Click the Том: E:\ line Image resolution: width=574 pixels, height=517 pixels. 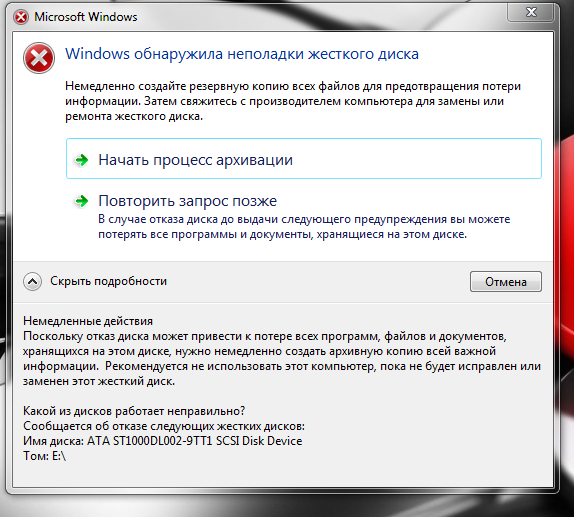click(x=44, y=456)
